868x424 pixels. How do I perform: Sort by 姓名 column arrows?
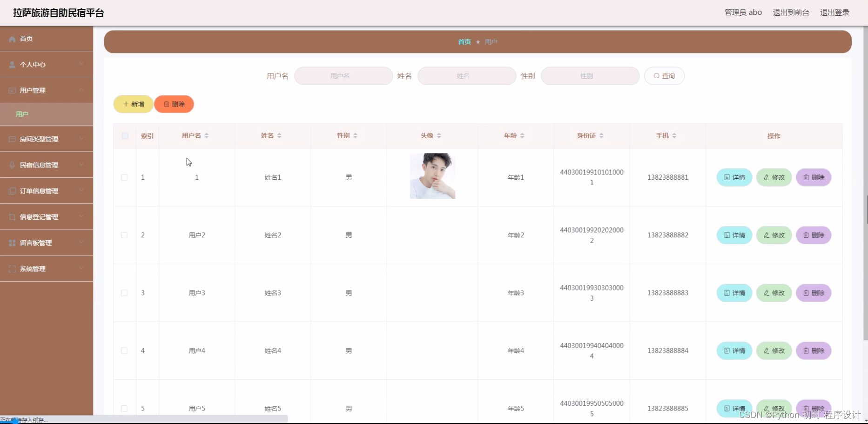click(x=279, y=135)
